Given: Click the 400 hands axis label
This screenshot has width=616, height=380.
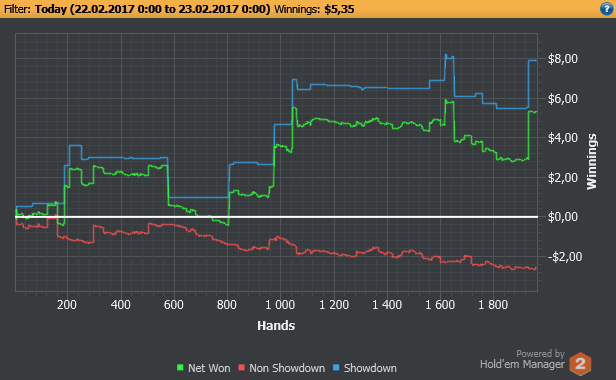Looking at the screenshot, I should [x=120, y=305].
